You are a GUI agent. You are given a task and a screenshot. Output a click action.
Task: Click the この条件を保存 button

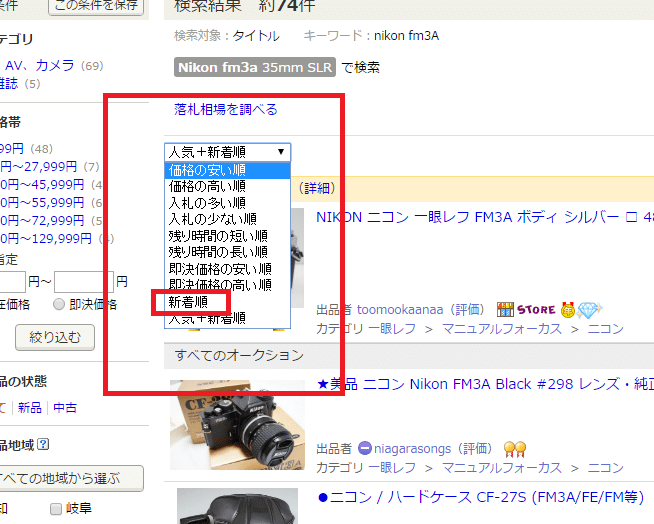96,5
